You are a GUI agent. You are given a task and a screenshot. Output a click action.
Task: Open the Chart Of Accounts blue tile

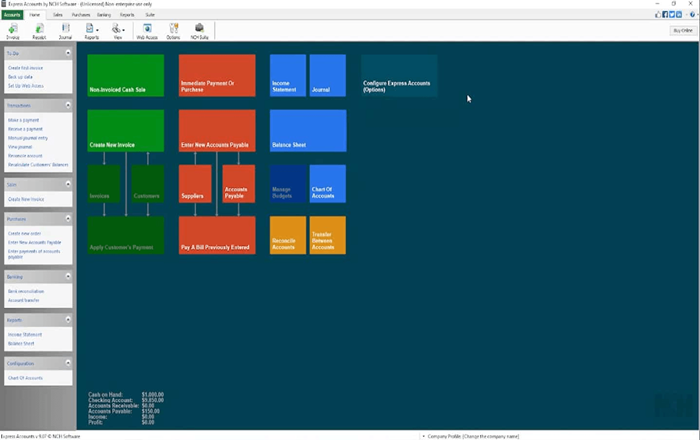[x=328, y=184]
